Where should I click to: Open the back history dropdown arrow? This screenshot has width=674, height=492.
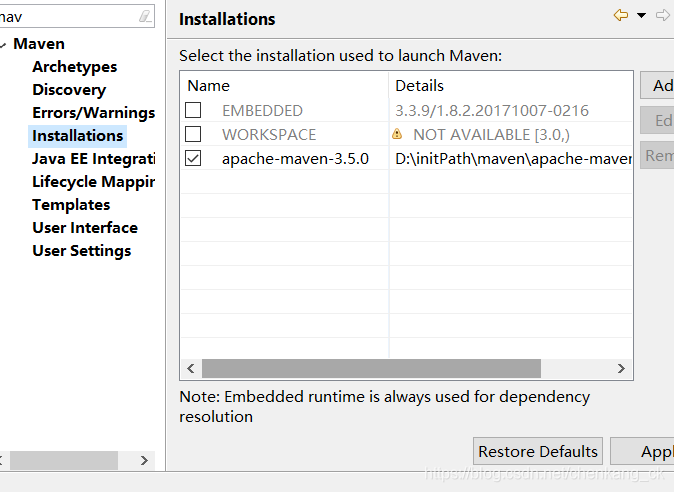click(641, 15)
